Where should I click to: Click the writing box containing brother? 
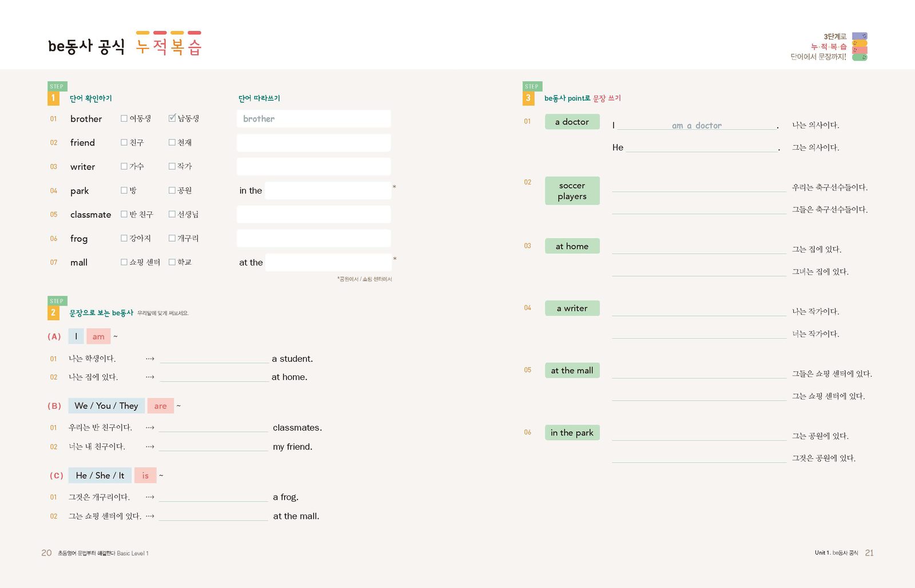coord(314,119)
